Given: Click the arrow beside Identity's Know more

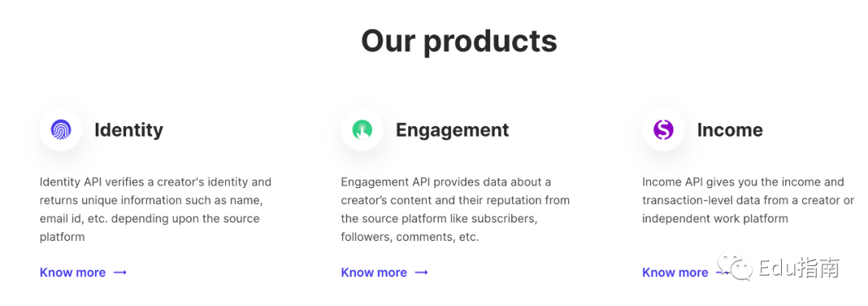Looking at the screenshot, I should point(120,272).
